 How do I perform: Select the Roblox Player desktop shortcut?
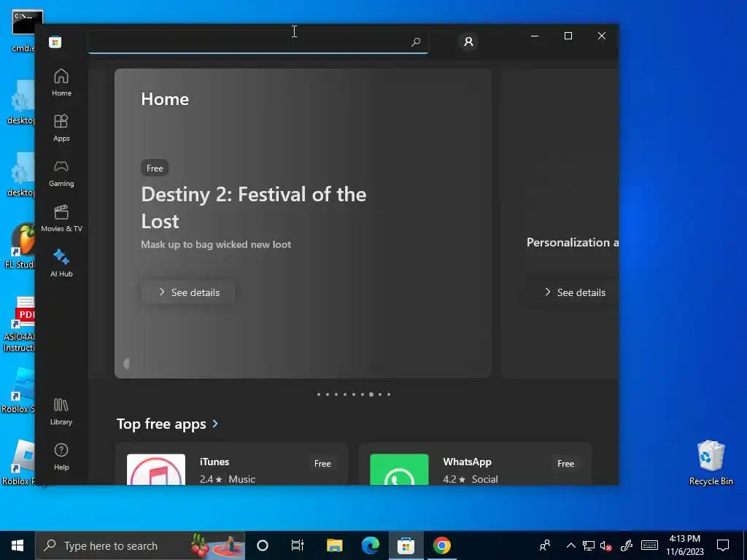[x=18, y=463]
